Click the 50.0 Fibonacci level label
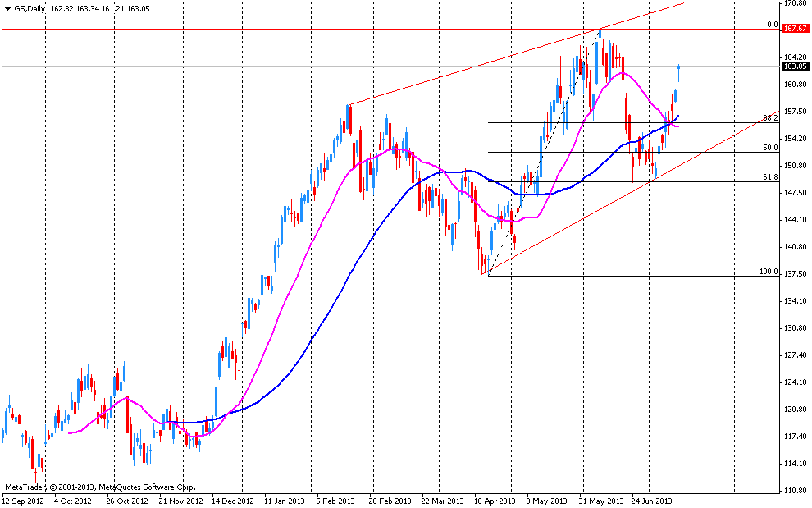Viewport: 812px width, 508px height. click(770, 147)
